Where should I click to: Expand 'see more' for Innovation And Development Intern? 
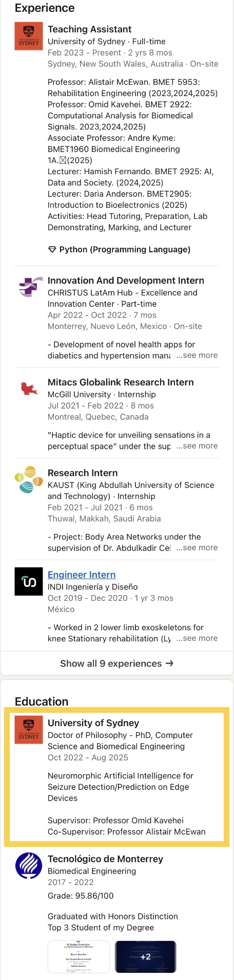(197, 355)
